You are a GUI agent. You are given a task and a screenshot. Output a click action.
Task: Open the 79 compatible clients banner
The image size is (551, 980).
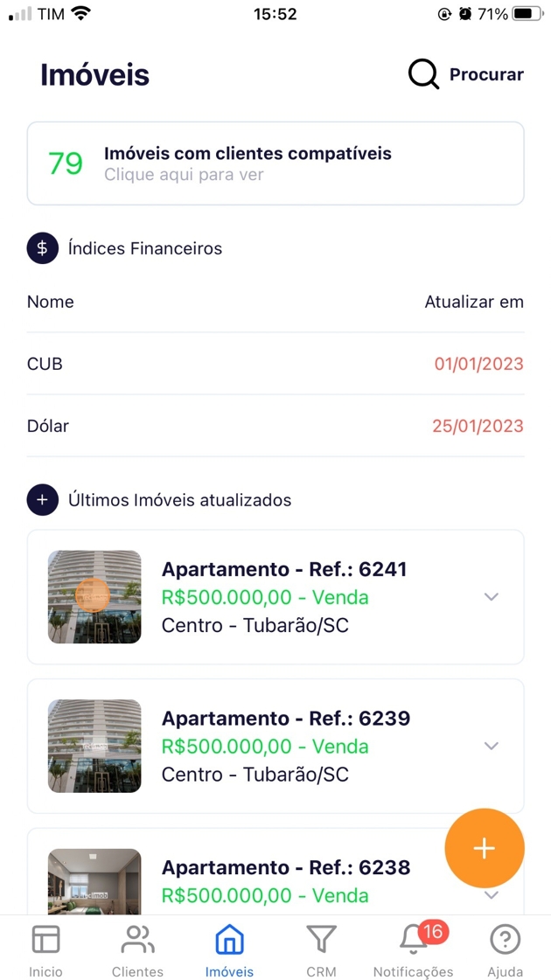click(x=275, y=163)
